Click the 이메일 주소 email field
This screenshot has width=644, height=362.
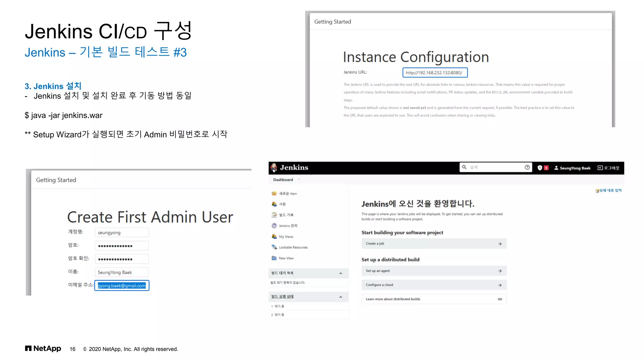coord(122,286)
